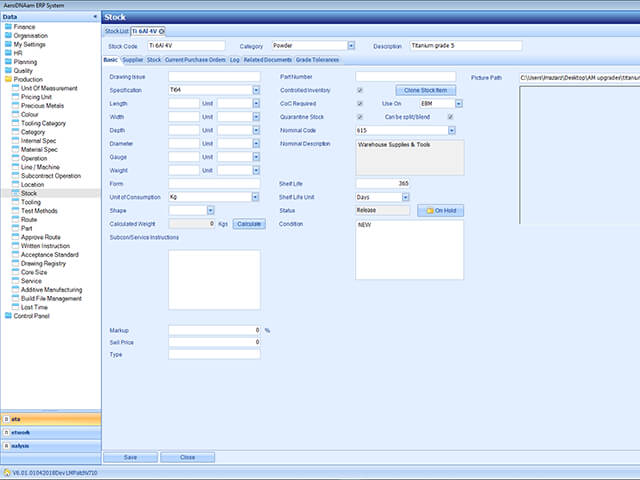The image size is (640, 480).
Task: Open the Finance folder icon
Action: tap(8, 27)
